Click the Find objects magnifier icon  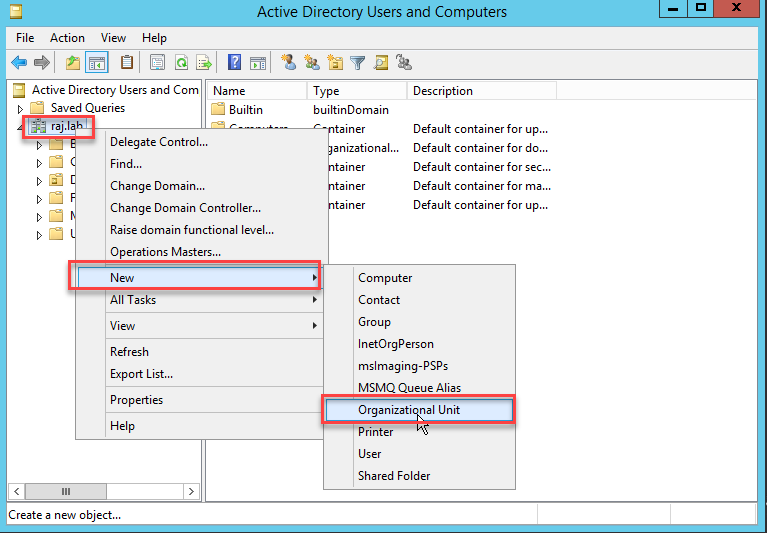pyautogui.click(x=381, y=63)
